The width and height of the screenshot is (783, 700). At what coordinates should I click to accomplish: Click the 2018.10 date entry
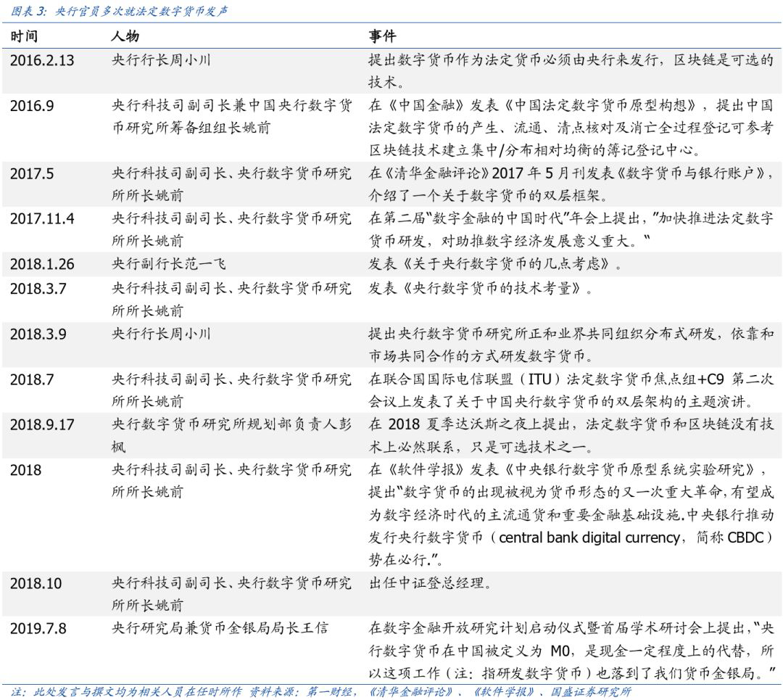36,584
